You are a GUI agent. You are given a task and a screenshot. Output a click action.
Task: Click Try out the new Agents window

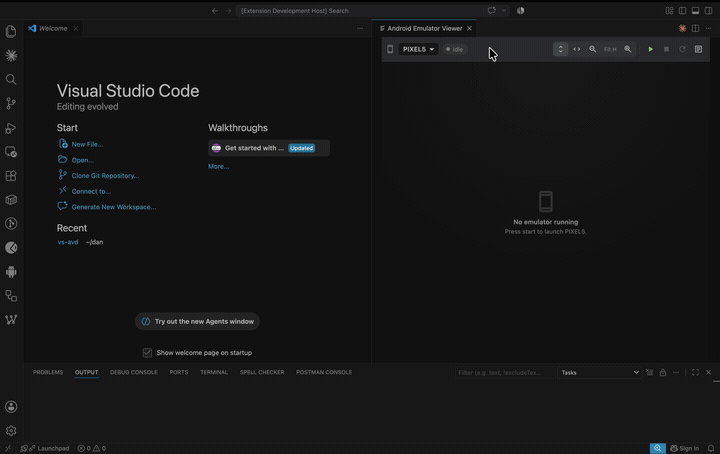(x=197, y=321)
